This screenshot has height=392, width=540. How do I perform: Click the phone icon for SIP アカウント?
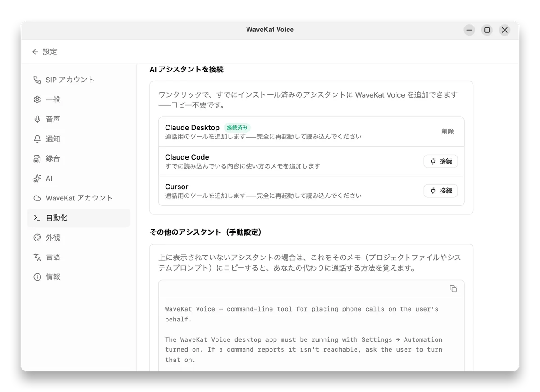tap(37, 80)
